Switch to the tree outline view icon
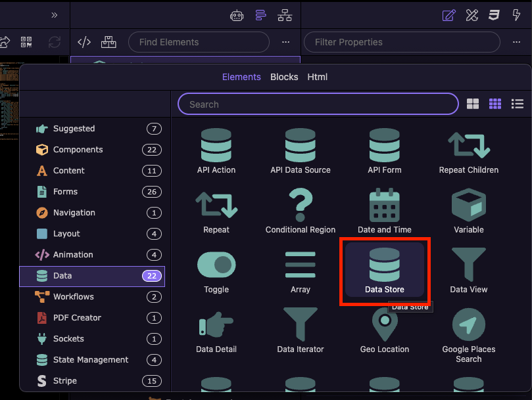The image size is (532, 400). click(260, 15)
